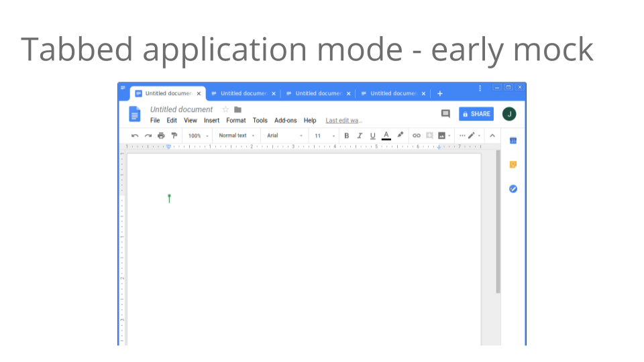Open the Tools menu
The width and height of the screenshot is (644, 362).
coord(260,120)
